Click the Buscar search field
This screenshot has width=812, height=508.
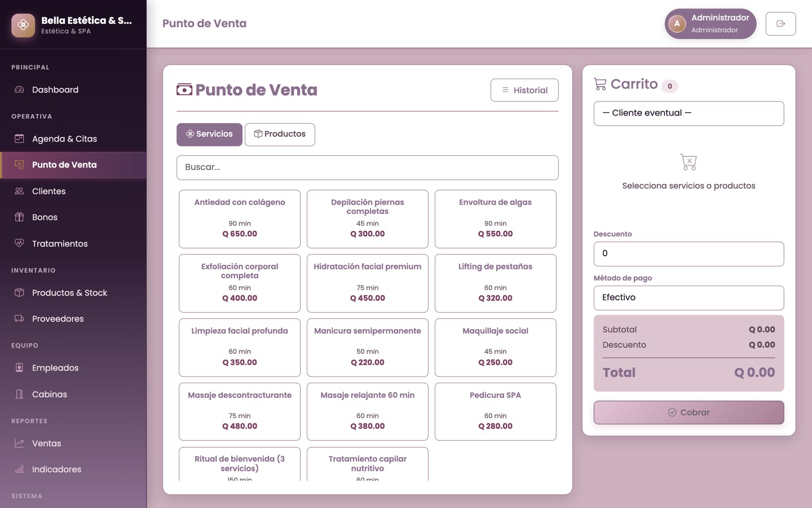[368, 168]
